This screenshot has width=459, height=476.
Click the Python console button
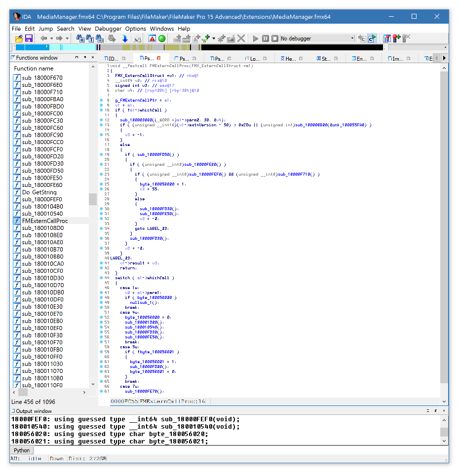[22, 450]
